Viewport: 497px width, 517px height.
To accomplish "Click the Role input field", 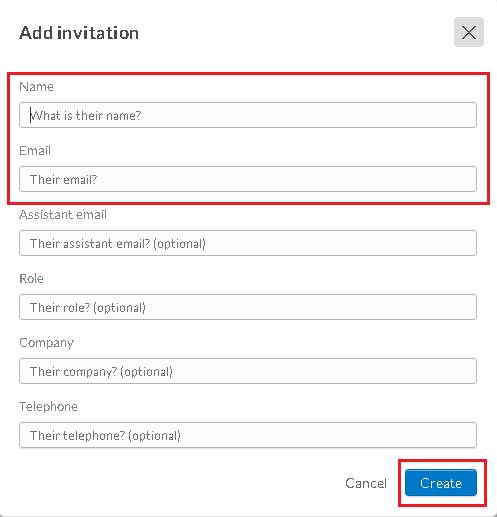I will pyautogui.click(x=248, y=307).
